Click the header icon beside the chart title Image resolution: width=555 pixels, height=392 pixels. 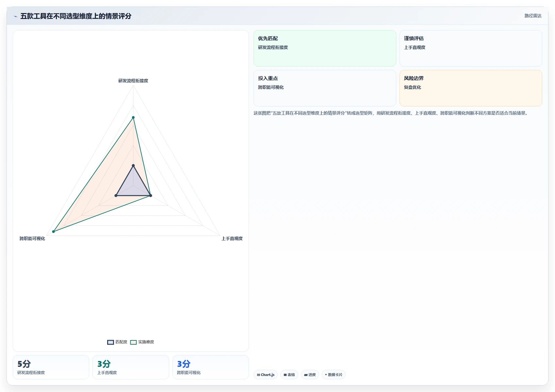[15, 16]
